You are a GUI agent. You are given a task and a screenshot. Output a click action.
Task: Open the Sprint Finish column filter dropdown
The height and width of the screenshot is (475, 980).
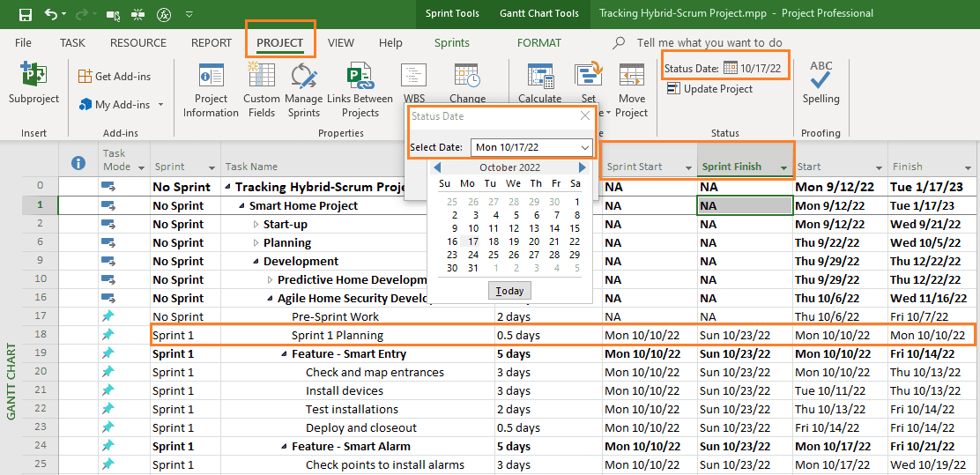pyautogui.click(x=783, y=167)
